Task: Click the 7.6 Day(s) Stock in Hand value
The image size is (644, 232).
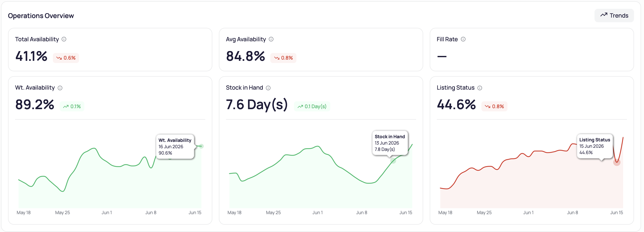Action: coord(257,105)
